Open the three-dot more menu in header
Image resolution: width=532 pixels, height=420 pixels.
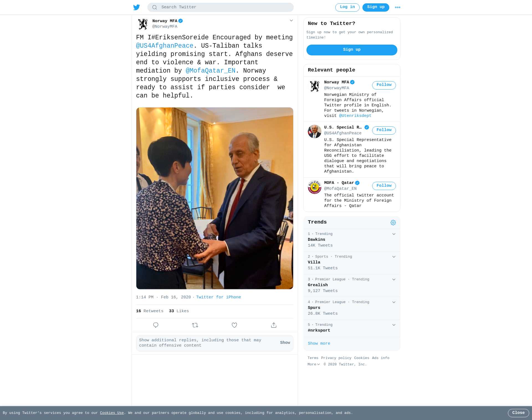tap(398, 7)
